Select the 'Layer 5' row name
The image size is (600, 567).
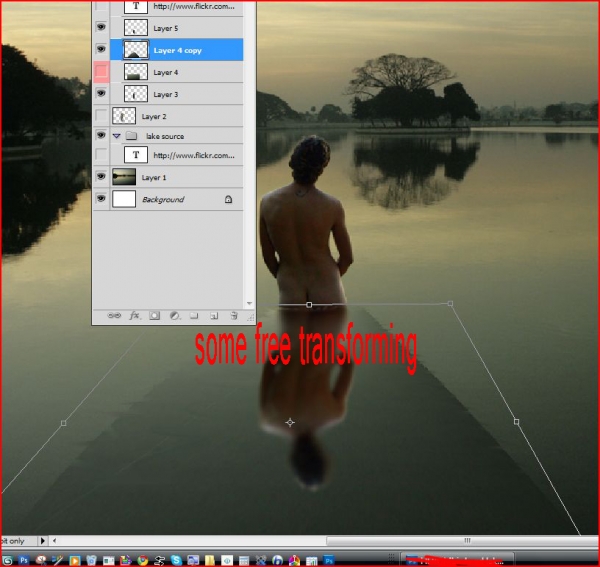(166, 28)
